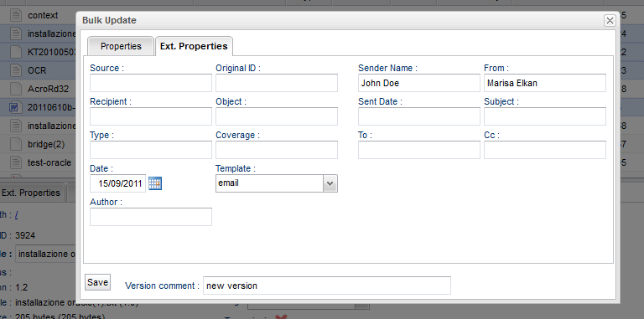Screen dimensions: 644x319
Task: Click the test-oracle file icon
Action: pos(15,162)
